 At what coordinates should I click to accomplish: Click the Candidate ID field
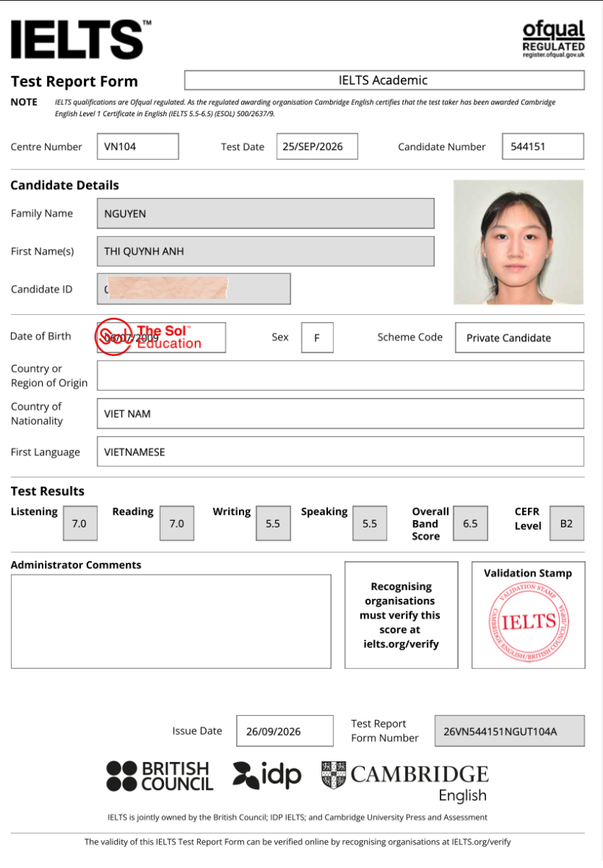click(193, 289)
